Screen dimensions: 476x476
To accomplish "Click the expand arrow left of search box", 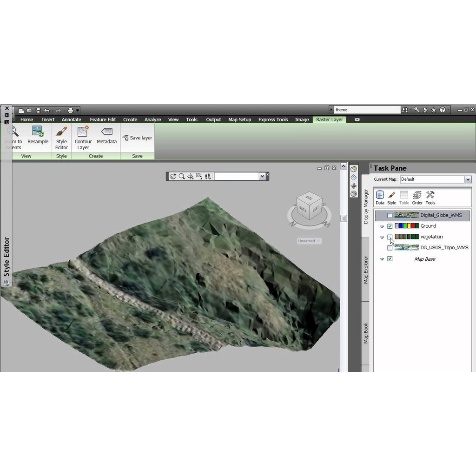I will 331,110.
